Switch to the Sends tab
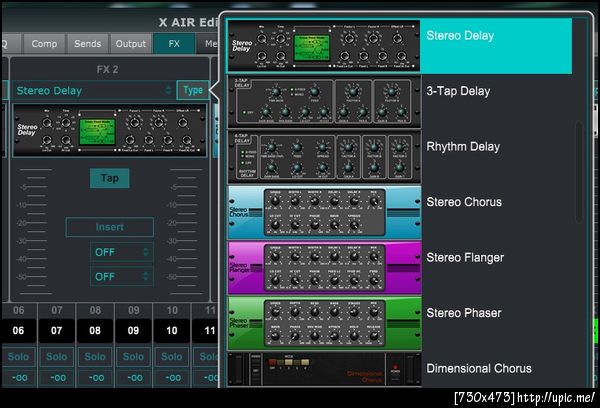This screenshot has height=408, width=600. click(88, 44)
